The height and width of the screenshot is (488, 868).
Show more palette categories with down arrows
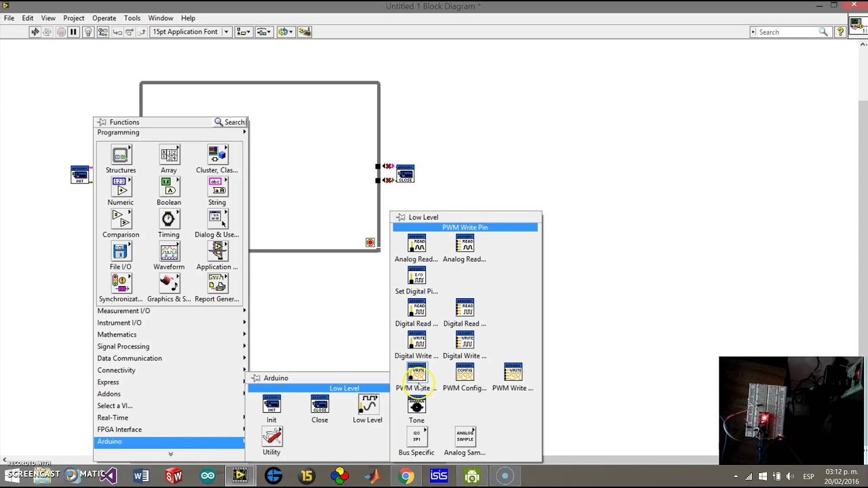click(x=170, y=454)
